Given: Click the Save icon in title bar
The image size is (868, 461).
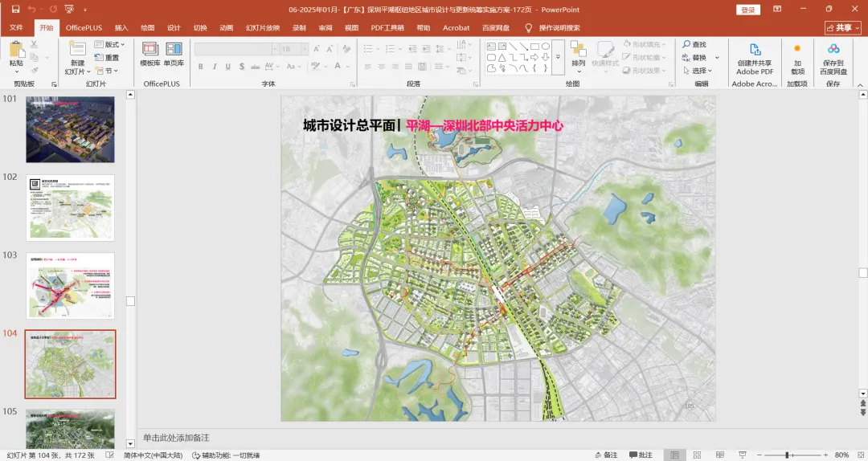Looking at the screenshot, I should [15, 10].
